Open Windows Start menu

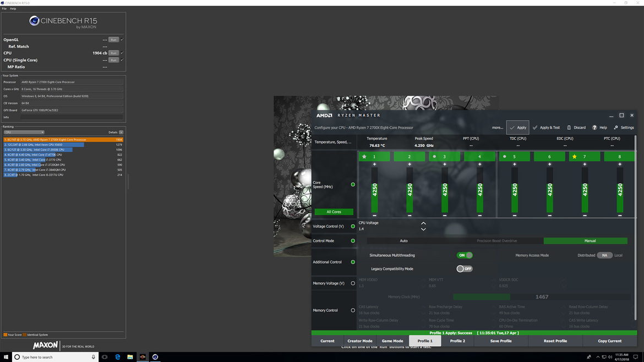pos(6,357)
